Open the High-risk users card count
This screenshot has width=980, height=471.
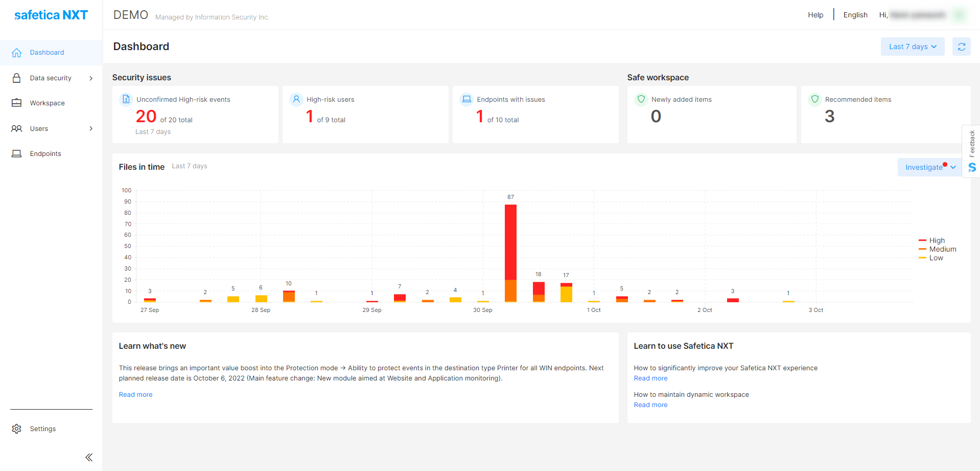tap(310, 117)
